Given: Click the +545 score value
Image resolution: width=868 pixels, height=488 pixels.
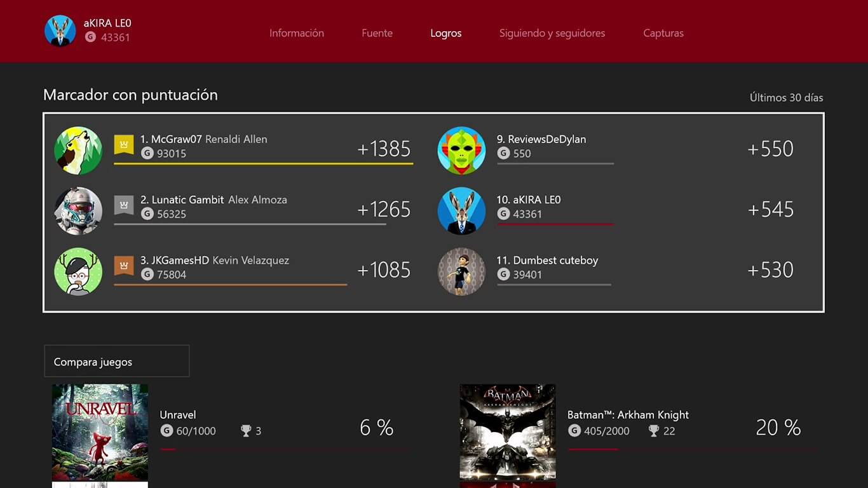Looking at the screenshot, I should 771,209.
